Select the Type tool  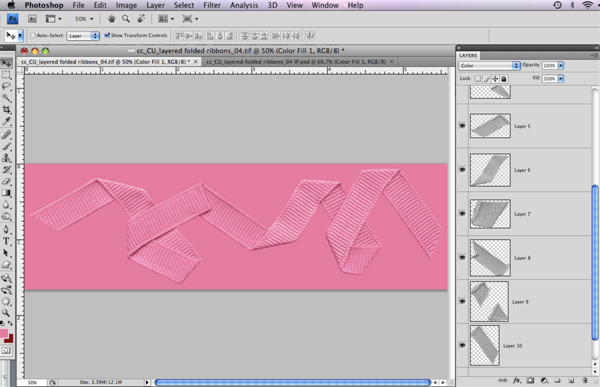pyautogui.click(x=6, y=241)
